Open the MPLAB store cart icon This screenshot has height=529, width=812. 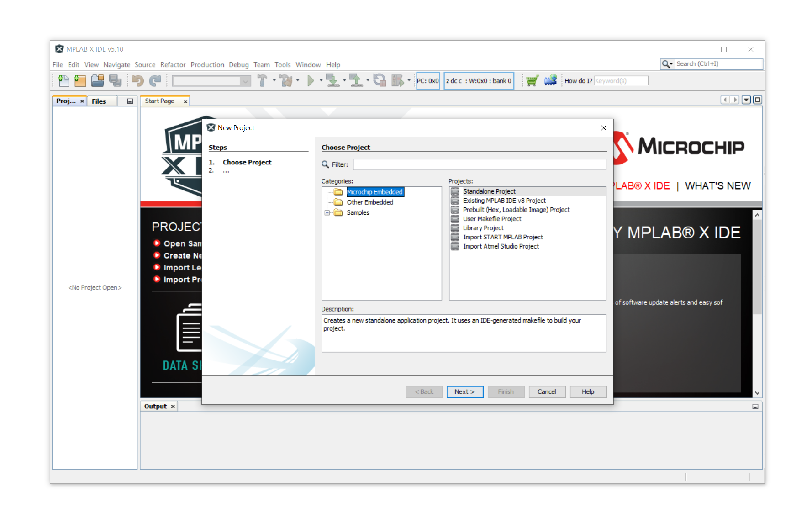point(532,81)
